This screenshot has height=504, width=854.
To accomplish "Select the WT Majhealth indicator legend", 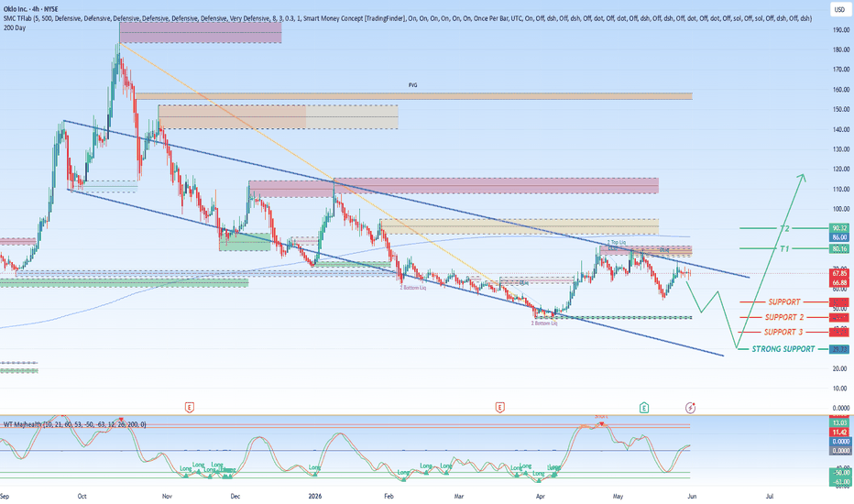I will click(74, 424).
